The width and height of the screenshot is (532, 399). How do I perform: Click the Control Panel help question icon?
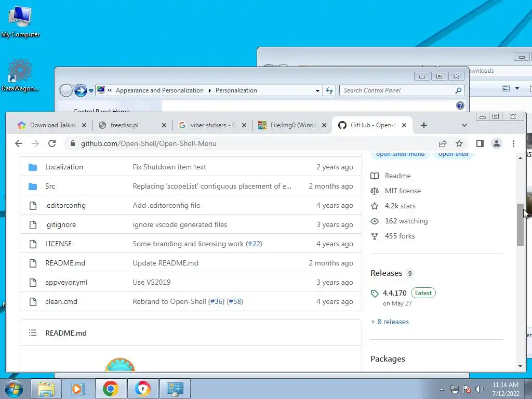(460, 105)
